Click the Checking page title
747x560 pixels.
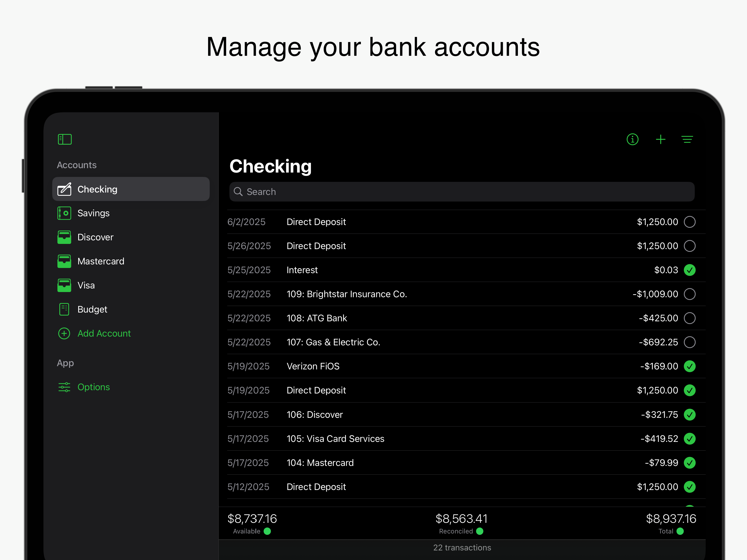(270, 167)
